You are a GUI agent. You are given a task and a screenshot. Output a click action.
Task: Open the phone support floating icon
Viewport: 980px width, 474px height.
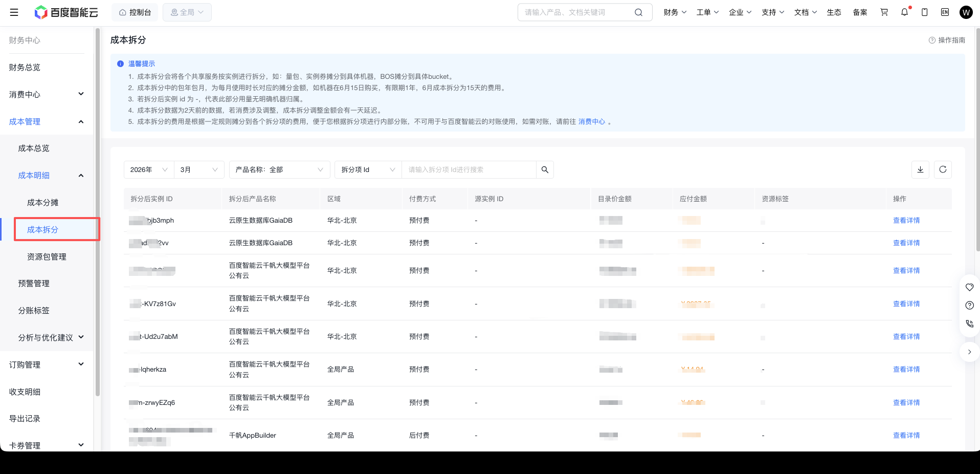pyautogui.click(x=969, y=324)
